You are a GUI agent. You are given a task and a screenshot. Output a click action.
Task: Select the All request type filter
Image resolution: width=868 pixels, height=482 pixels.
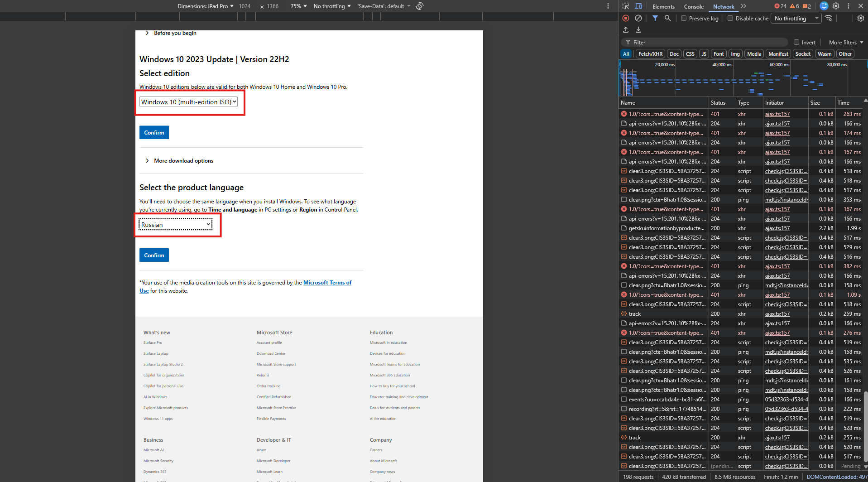(626, 54)
